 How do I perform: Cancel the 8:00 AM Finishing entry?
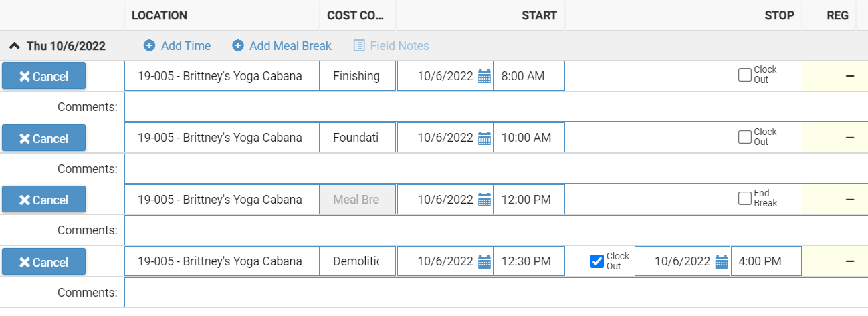tap(43, 76)
